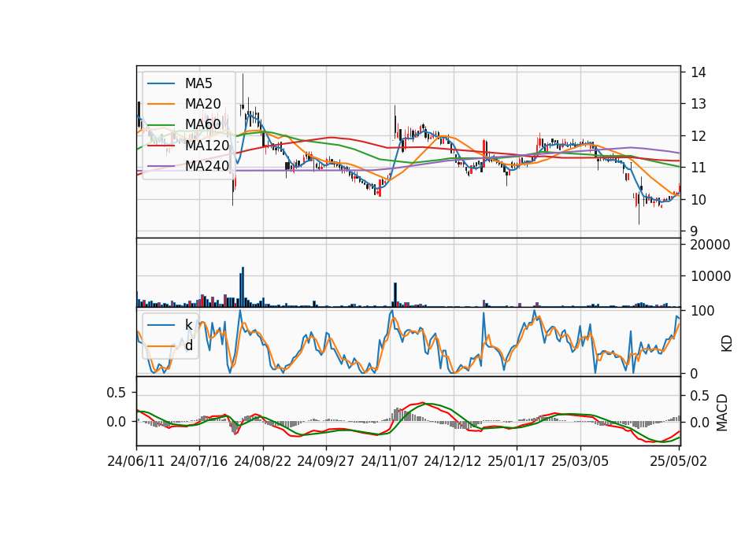Click the MA20 legend label

point(202,104)
